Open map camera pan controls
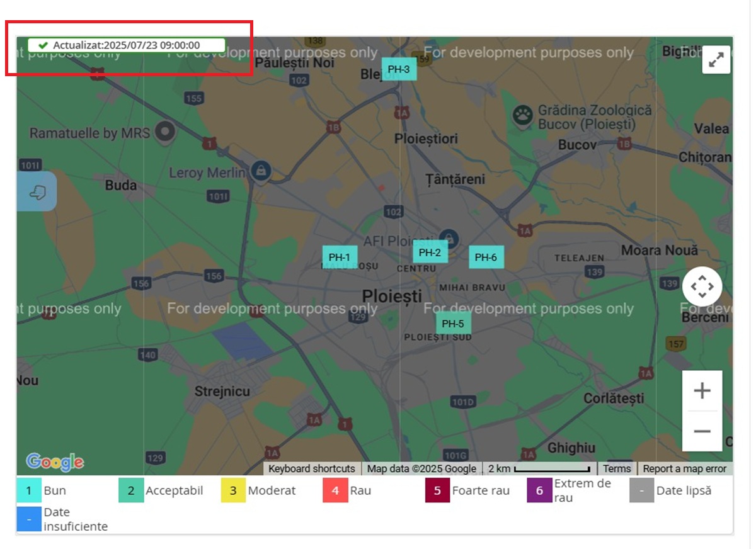756x549 pixels. pyautogui.click(x=702, y=286)
